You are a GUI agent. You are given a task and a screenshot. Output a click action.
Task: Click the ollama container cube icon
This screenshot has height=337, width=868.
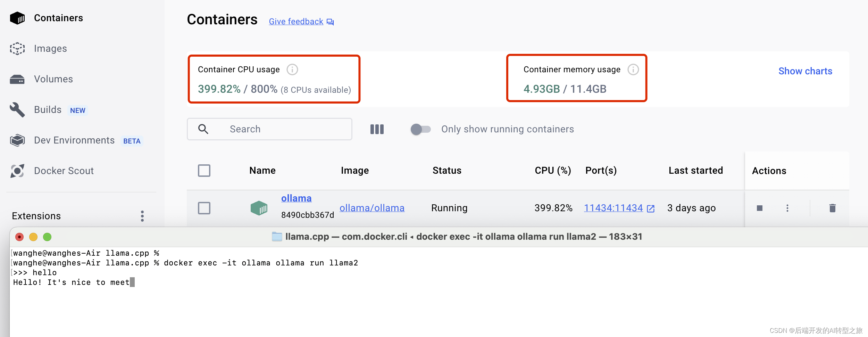[259, 208]
